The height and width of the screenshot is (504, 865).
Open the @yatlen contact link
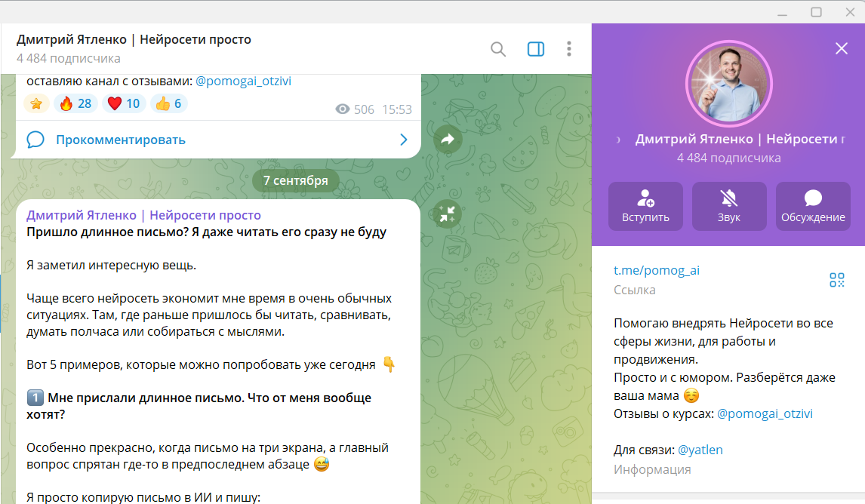[700, 450]
